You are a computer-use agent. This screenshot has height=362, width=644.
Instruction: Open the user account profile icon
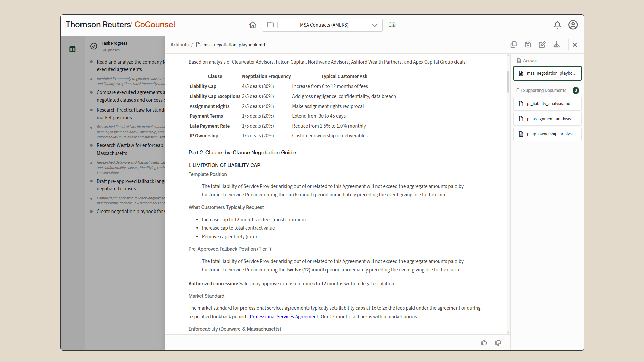click(x=573, y=25)
